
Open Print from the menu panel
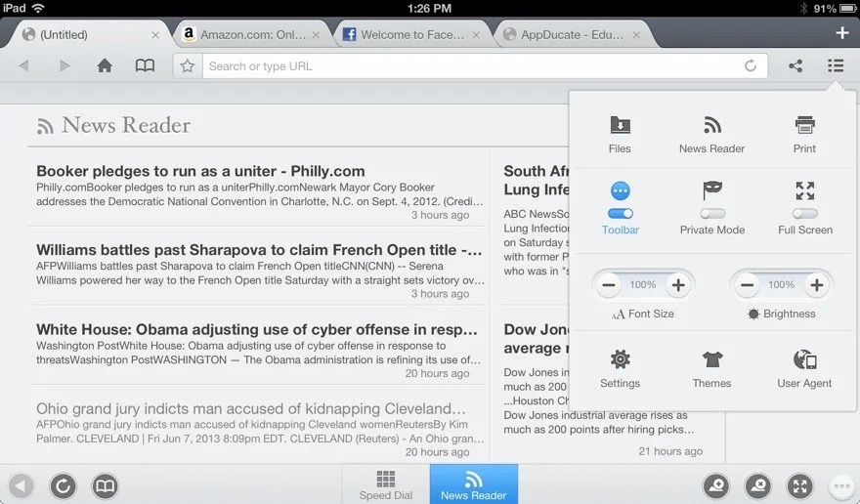804,126
